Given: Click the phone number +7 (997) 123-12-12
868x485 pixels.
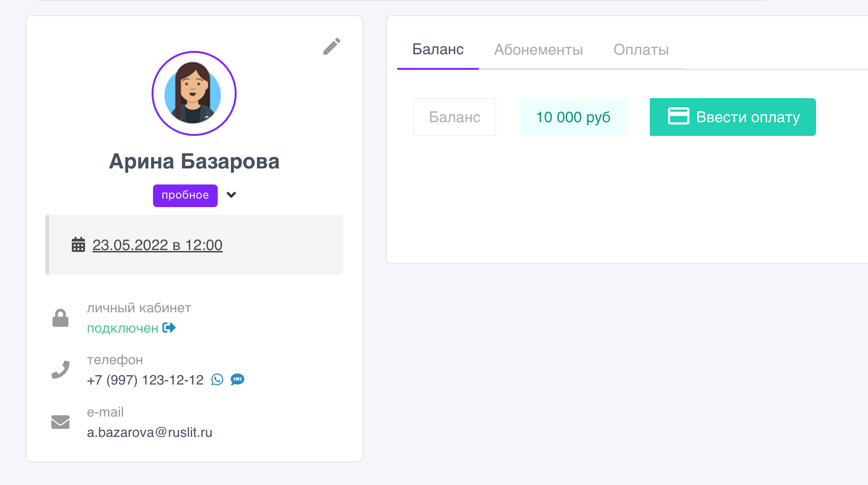Looking at the screenshot, I should point(145,380).
